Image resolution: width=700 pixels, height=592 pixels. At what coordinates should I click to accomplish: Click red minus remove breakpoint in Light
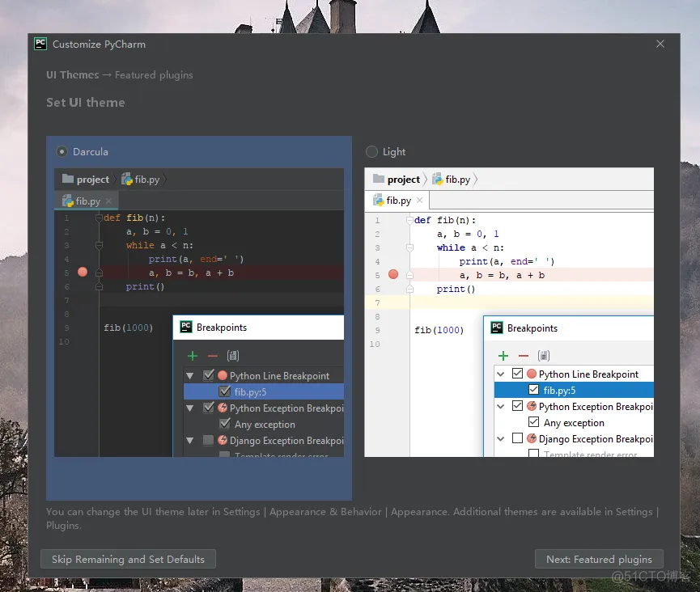point(524,356)
